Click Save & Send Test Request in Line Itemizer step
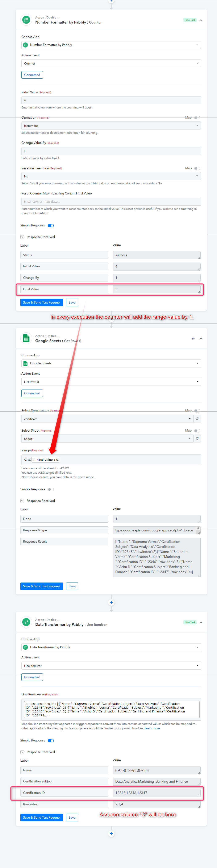217x868 pixels. 42,818
